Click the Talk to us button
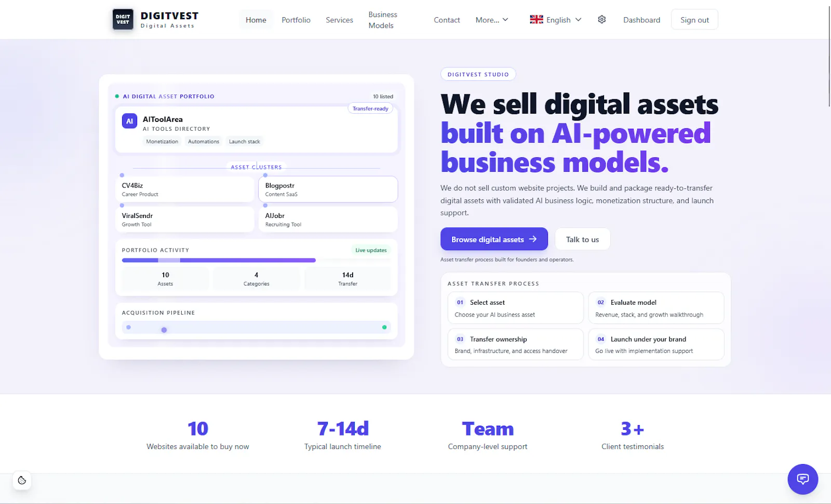This screenshot has height=504, width=831. click(x=583, y=239)
